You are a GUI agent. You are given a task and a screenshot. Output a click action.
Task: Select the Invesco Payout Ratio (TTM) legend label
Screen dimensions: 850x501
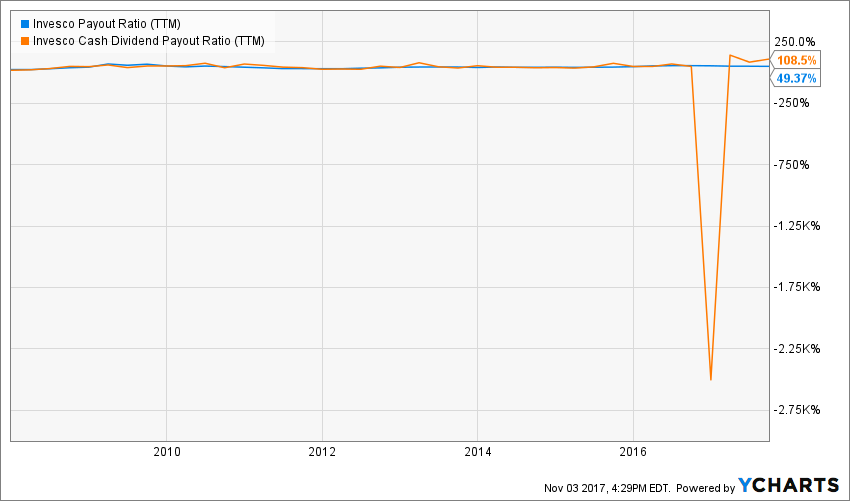pyautogui.click(x=107, y=24)
